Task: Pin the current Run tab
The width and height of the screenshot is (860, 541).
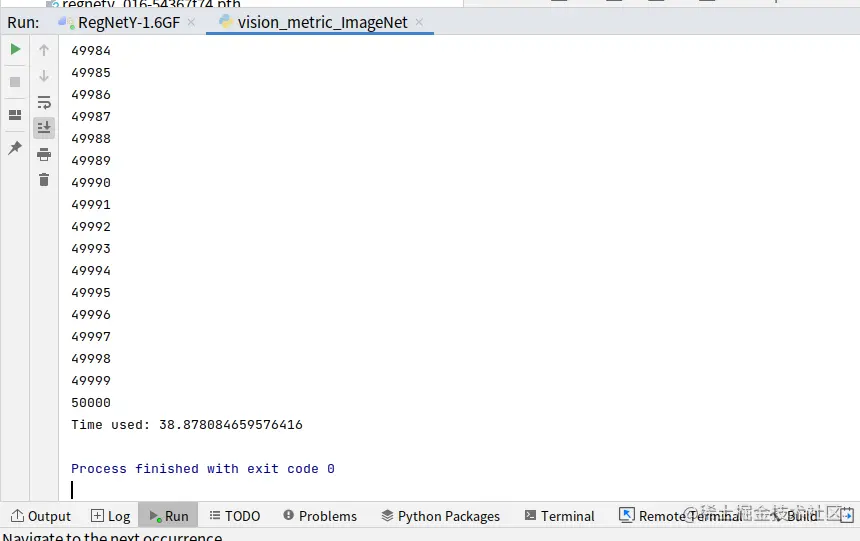Action: (x=15, y=147)
